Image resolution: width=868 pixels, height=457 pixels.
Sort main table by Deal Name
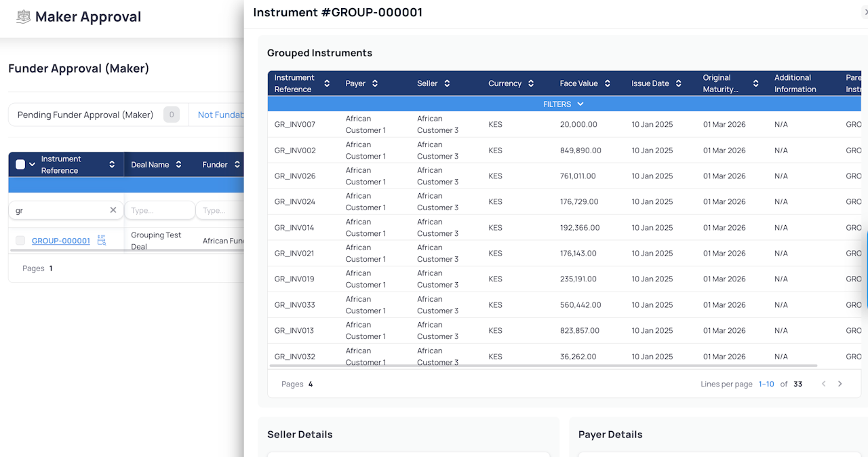tap(178, 165)
